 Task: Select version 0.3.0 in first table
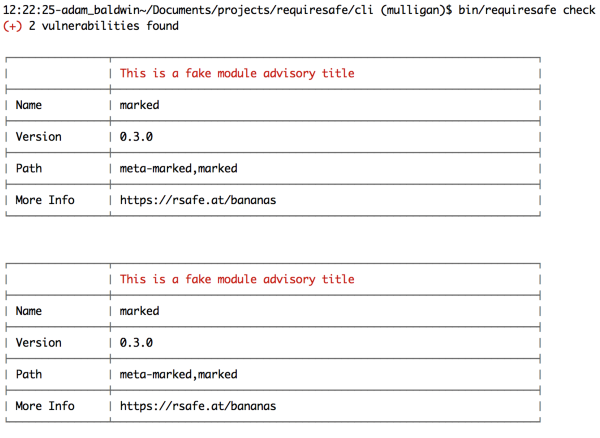tap(136, 137)
